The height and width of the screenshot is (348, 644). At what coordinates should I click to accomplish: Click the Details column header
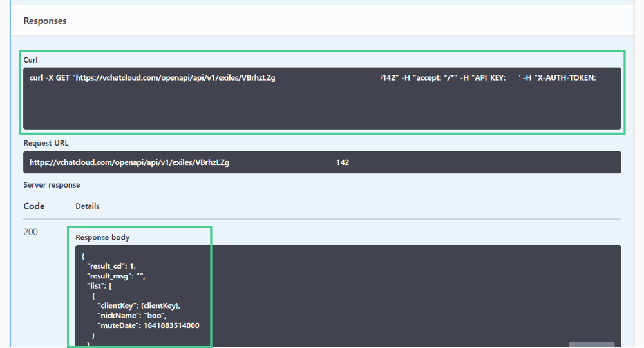pyautogui.click(x=88, y=206)
